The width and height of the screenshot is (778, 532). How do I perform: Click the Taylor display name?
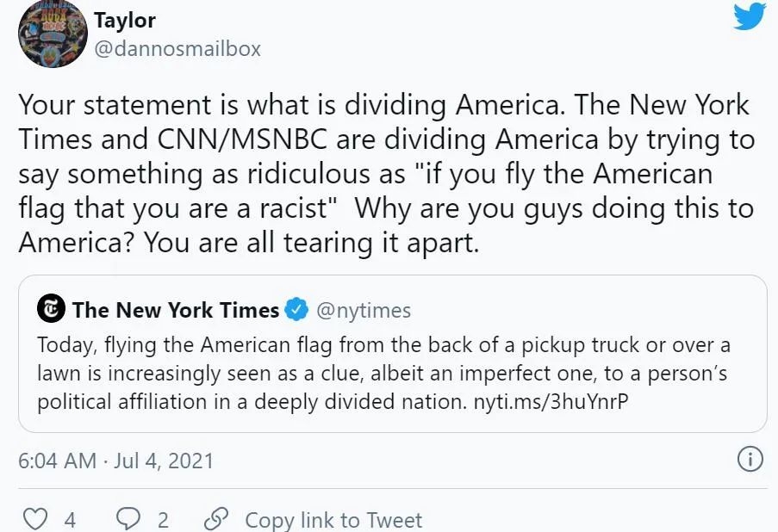tap(125, 21)
